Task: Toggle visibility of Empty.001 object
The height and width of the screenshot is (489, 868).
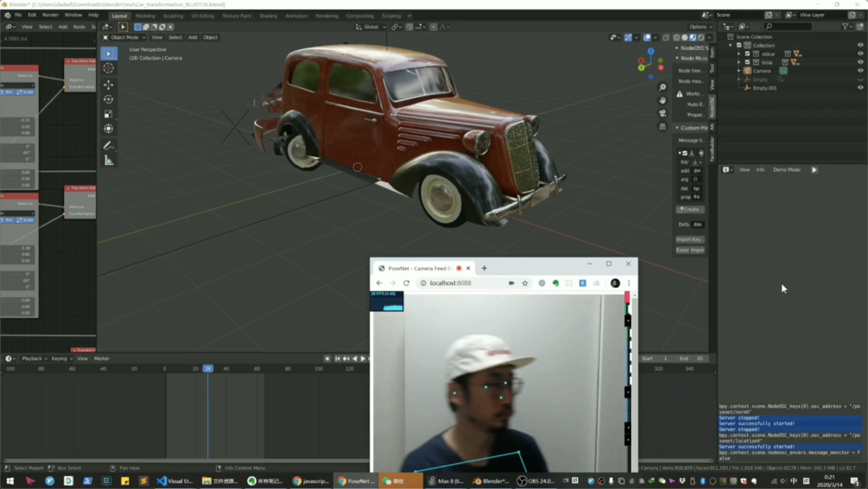Action: (x=860, y=87)
